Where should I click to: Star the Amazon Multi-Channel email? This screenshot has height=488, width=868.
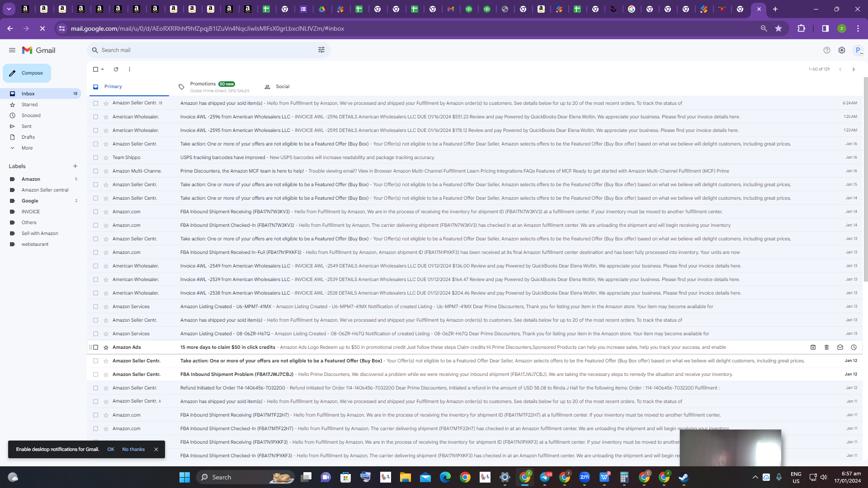pyautogui.click(x=106, y=171)
